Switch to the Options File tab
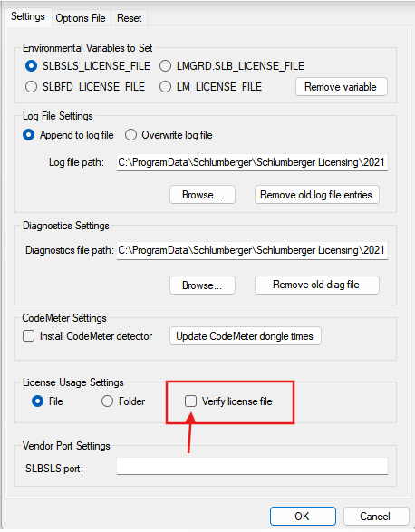 coord(81,18)
